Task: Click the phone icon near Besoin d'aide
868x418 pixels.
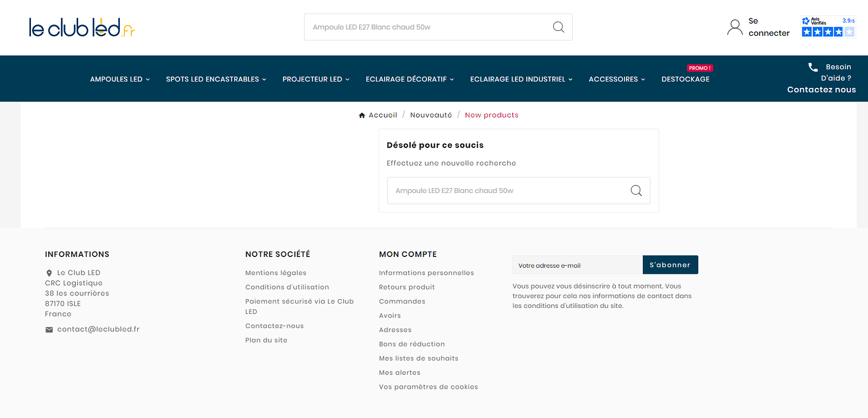Action: [x=813, y=67]
